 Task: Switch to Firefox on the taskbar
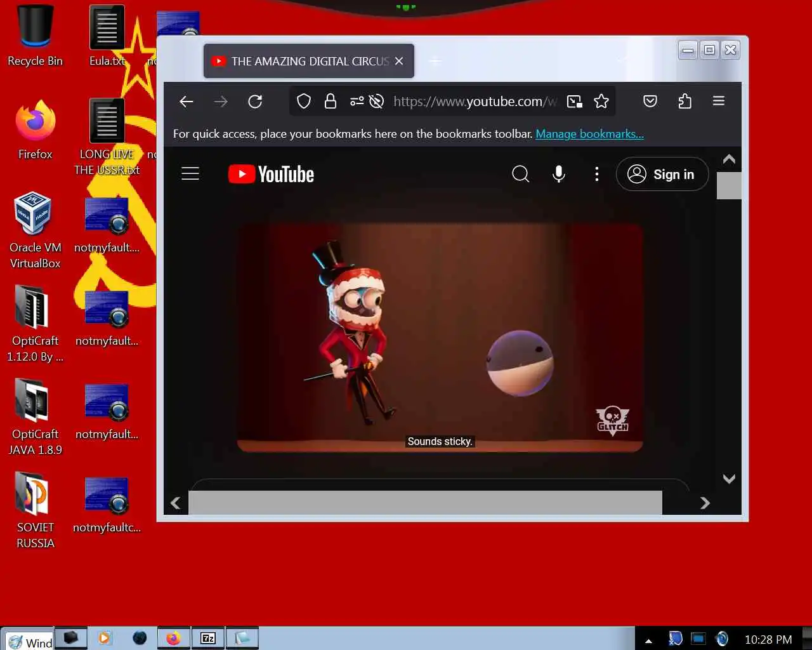coord(174,638)
